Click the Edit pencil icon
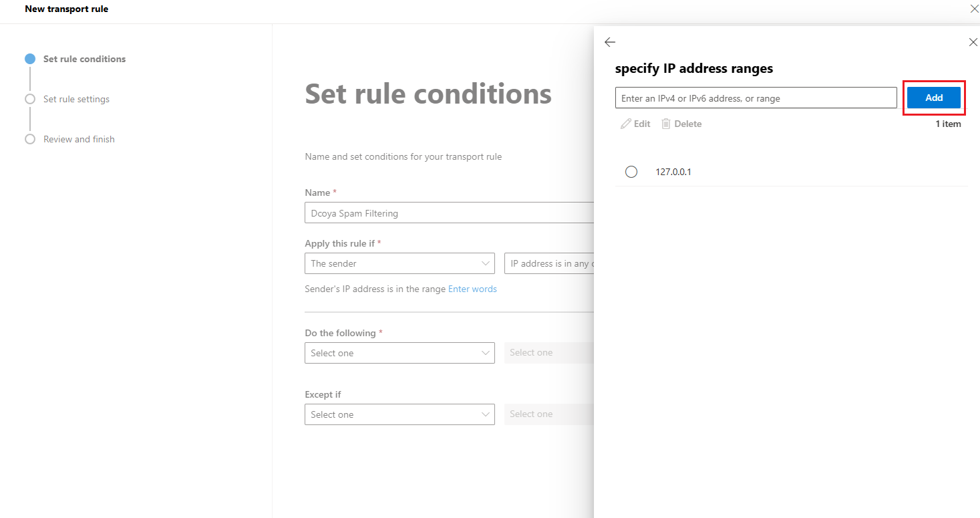The width and height of the screenshot is (980, 518). [625, 124]
